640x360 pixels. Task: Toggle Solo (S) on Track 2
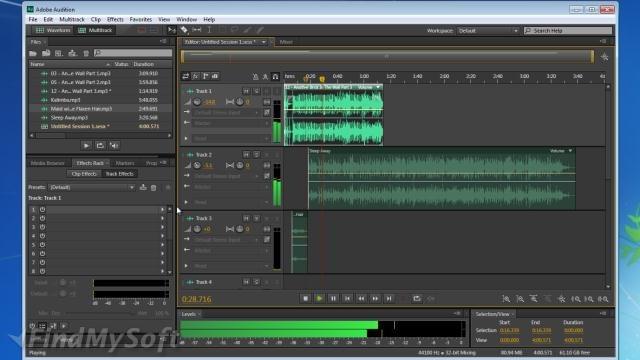coord(256,155)
